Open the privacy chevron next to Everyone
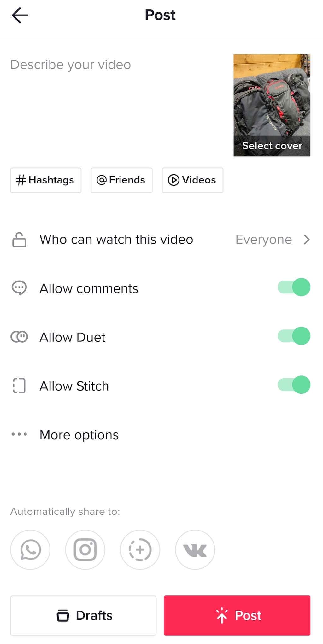This screenshot has height=644, width=323. (x=307, y=240)
